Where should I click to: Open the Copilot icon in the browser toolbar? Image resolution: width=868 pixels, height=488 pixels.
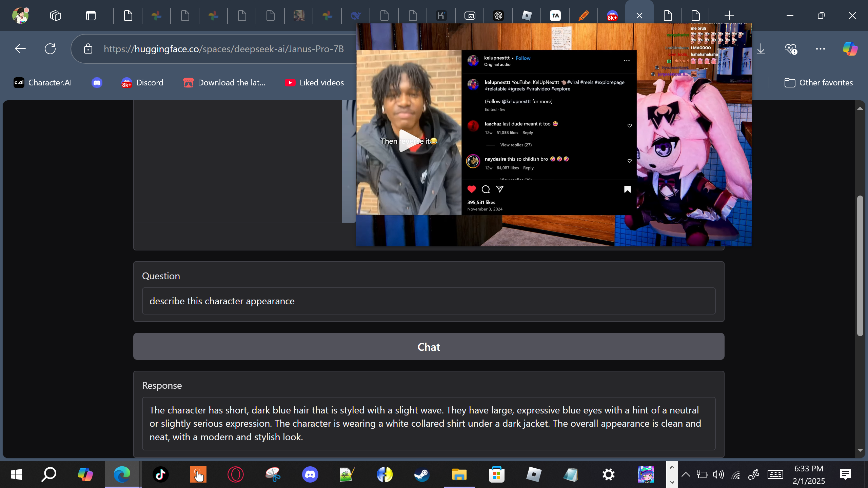click(850, 49)
